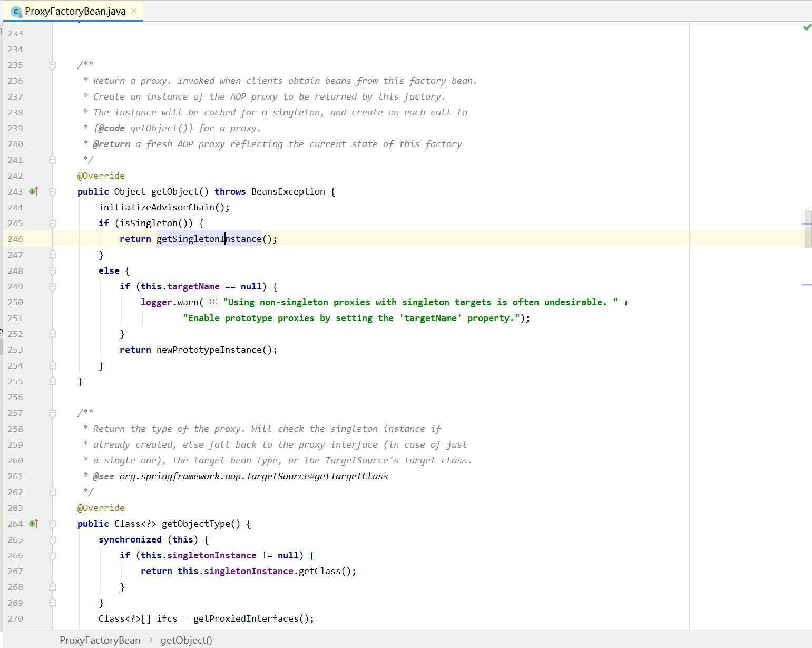Collapse the getObject() method fold marker

[53, 192]
